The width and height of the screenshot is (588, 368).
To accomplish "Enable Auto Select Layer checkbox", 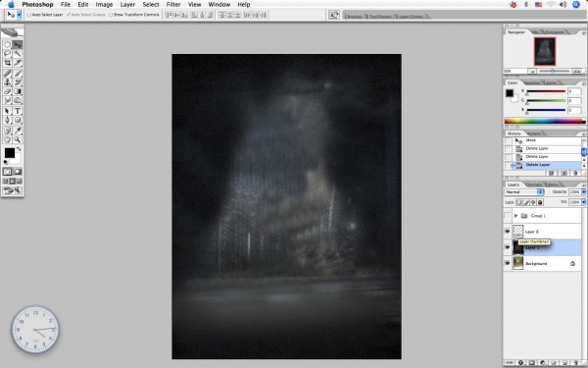I will point(28,15).
